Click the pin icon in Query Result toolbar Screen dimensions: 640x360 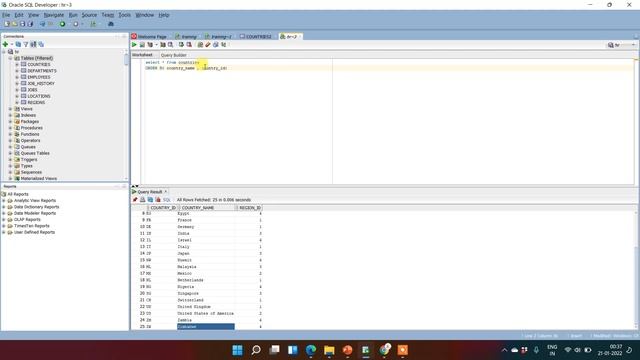point(135,200)
